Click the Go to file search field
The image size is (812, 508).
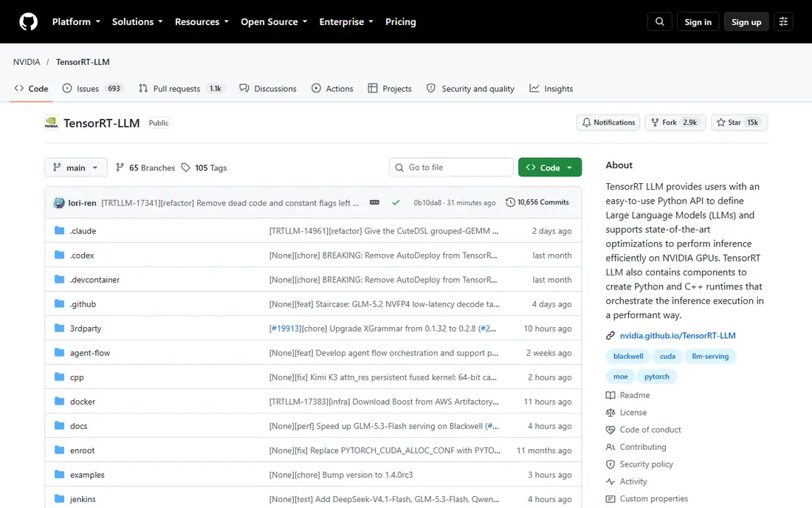pyautogui.click(x=451, y=168)
